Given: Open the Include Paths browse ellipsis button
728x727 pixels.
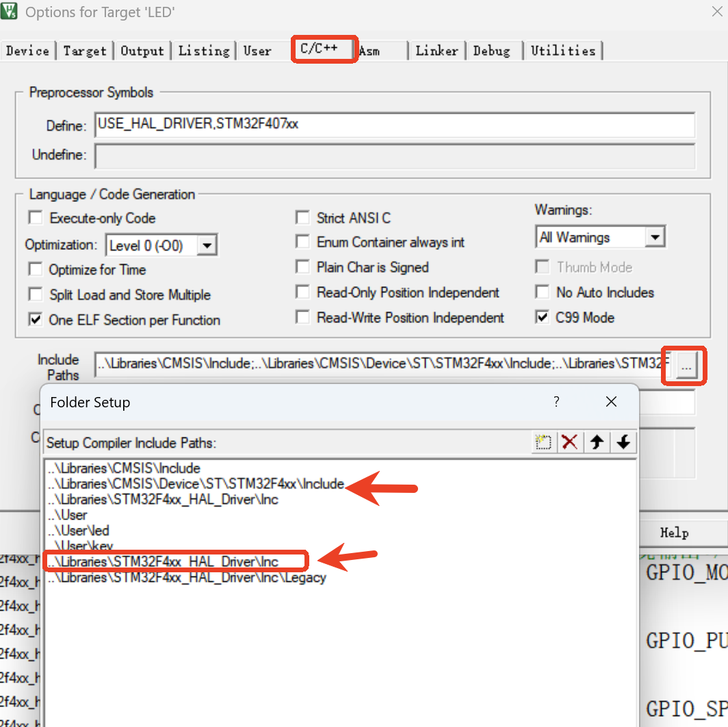Looking at the screenshot, I should click(x=684, y=366).
